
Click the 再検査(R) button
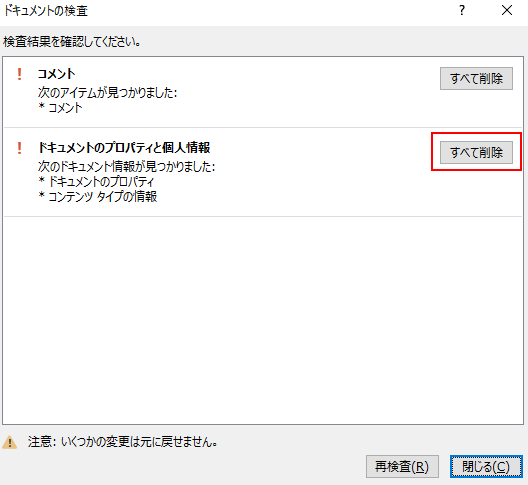click(x=402, y=466)
